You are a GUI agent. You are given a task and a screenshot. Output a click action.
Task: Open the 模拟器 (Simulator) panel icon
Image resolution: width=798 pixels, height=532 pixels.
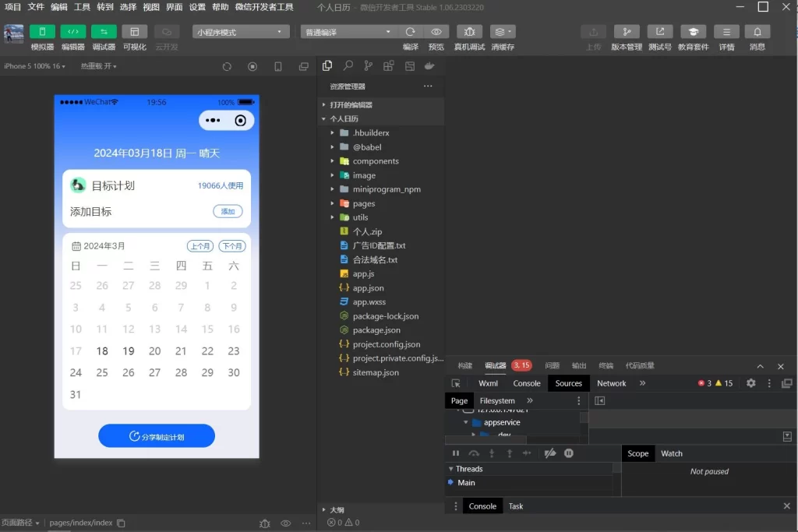click(42, 31)
